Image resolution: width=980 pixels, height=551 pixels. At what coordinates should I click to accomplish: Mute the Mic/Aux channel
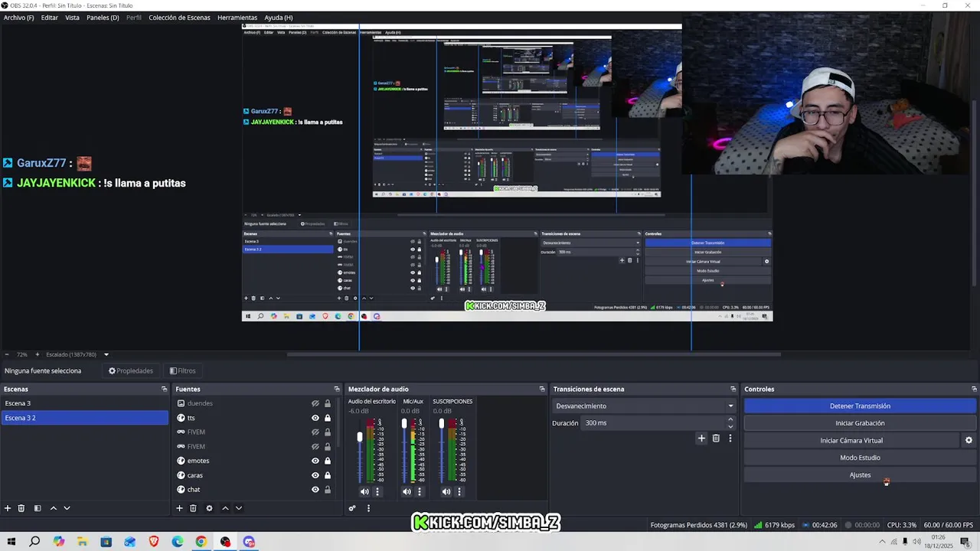click(407, 491)
